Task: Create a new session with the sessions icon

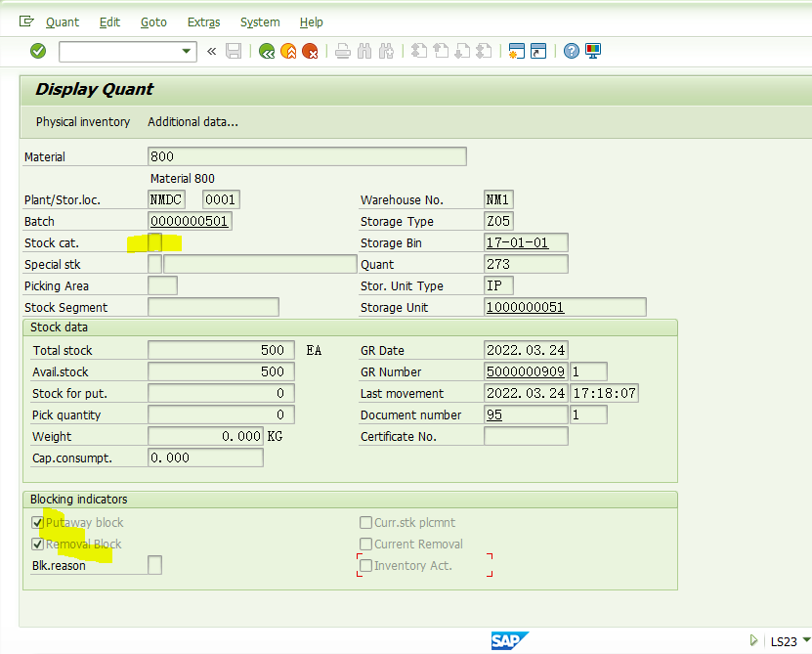Action: [515, 51]
